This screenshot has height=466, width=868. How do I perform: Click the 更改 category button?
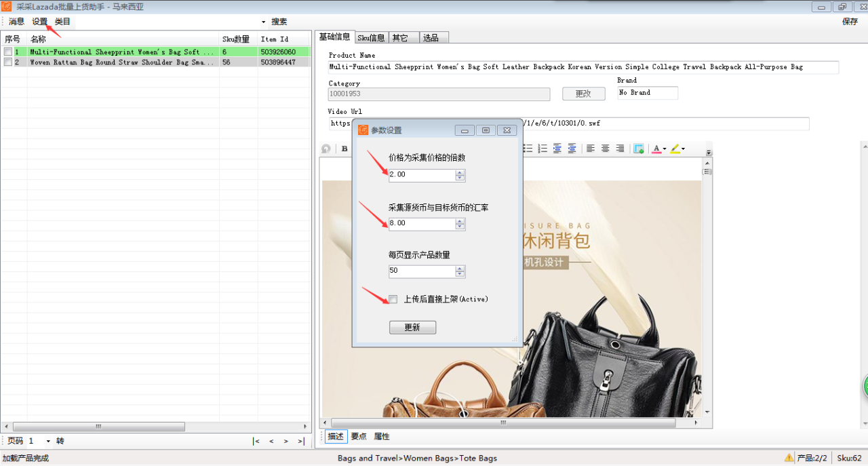[x=583, y=94]
